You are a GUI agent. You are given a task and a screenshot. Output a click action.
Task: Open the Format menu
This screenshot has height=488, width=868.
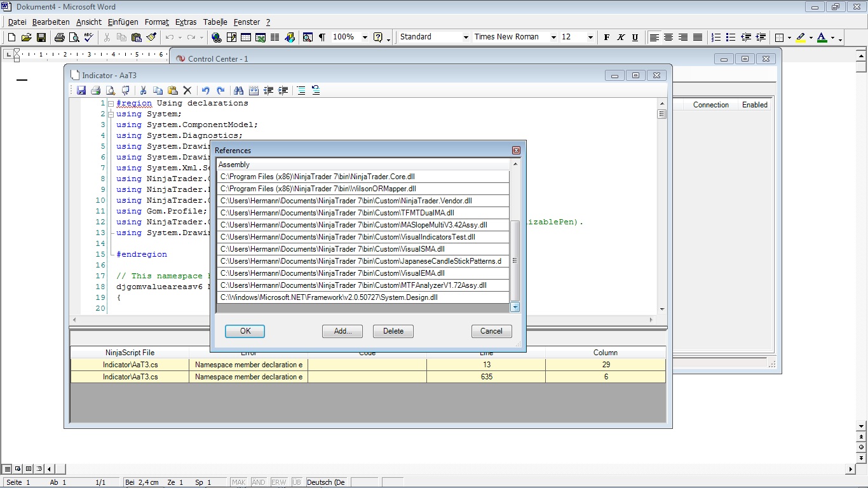click(157, 22)
